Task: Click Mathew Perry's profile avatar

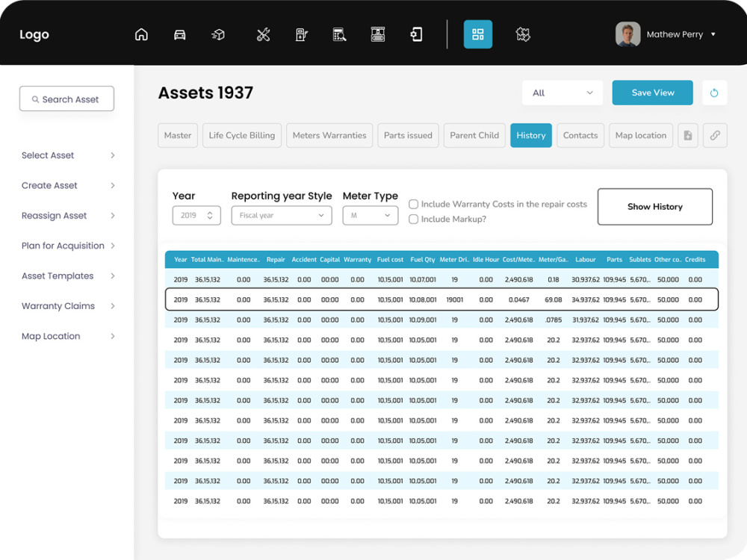Action: (628, 34)
